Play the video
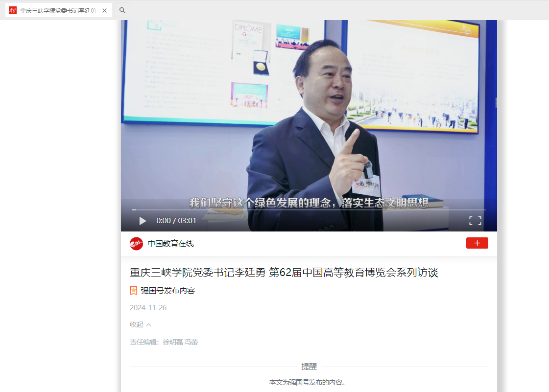The image size is (549, 392). (x=143, y=221)
